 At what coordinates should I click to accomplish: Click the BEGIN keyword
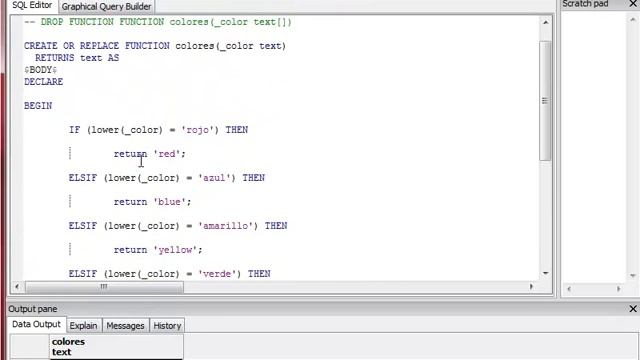pos(38,106)
